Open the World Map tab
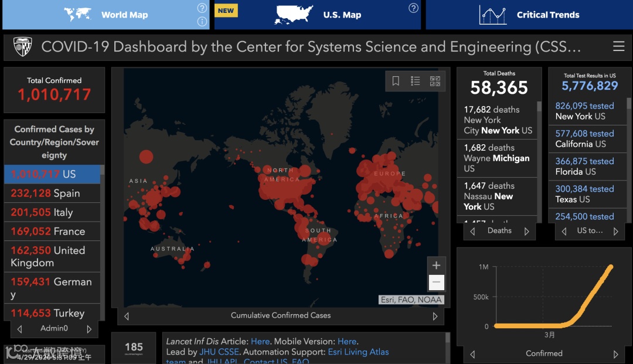Screen dimensions: 633x364 [105, 15]
